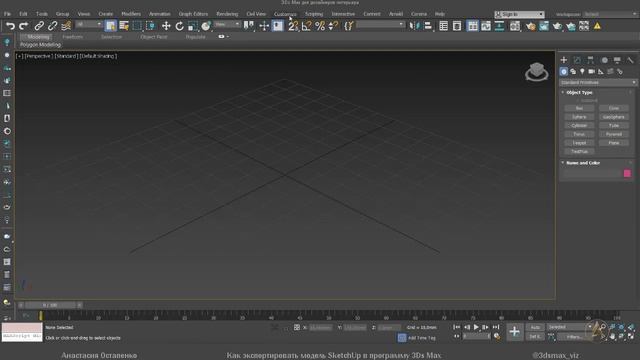
Task: Toggle Auto Key mode
Action: click(535, 327)
